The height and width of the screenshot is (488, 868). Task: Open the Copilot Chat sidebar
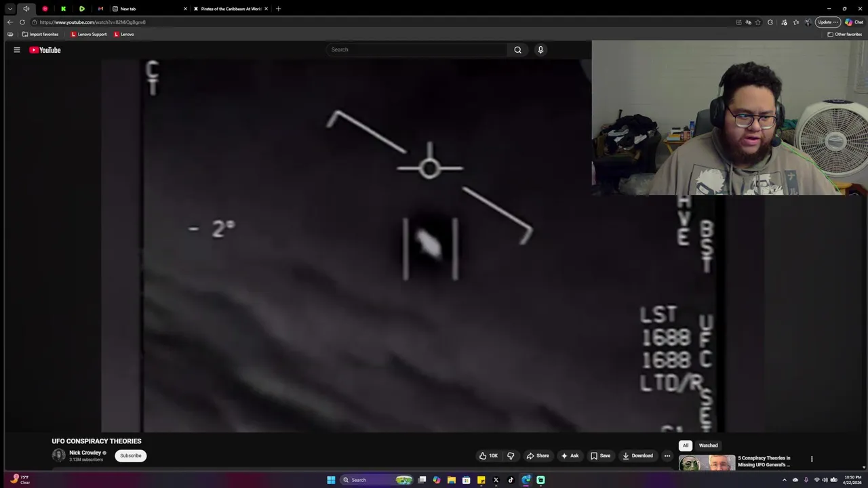[854, 22]
